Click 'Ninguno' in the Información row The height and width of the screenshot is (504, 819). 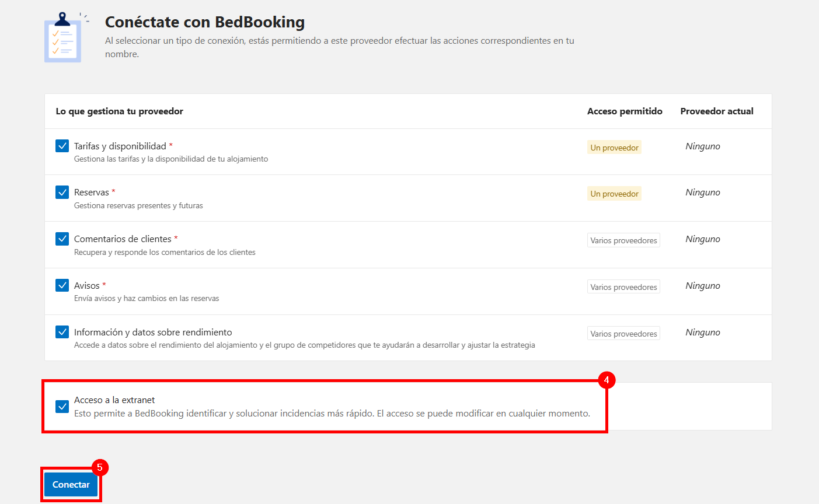tap(703, 332)
